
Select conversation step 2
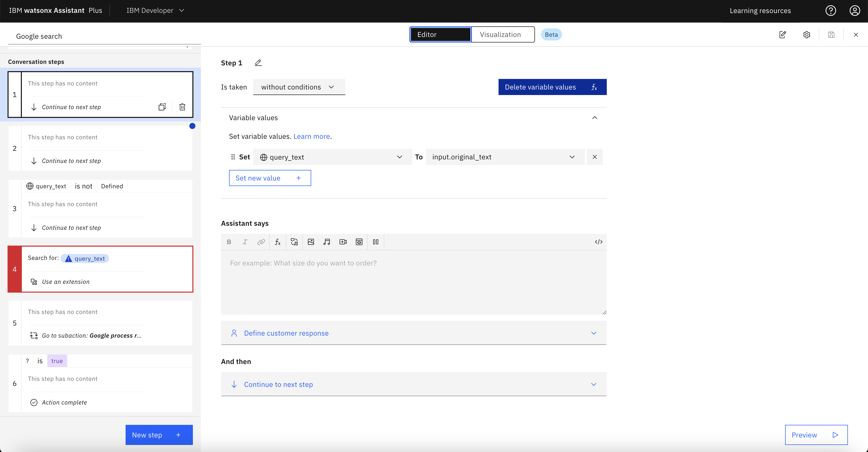point(100,148)
